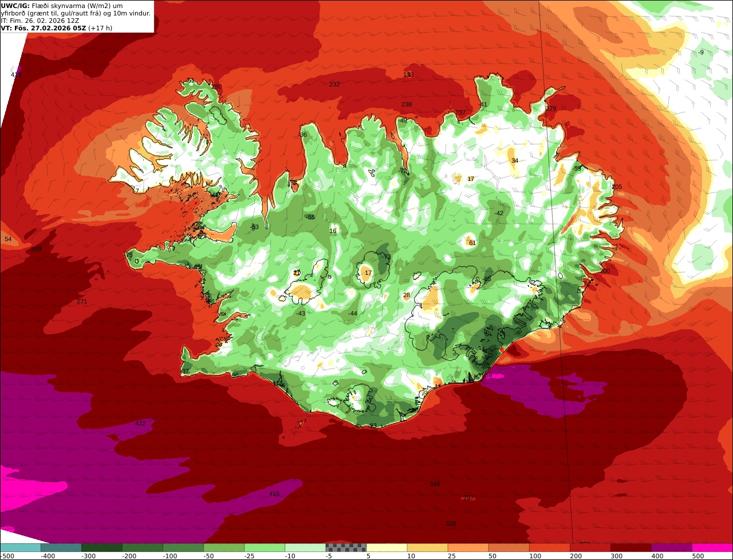Click the flux value '279' in the northeast

coord(551,108)
